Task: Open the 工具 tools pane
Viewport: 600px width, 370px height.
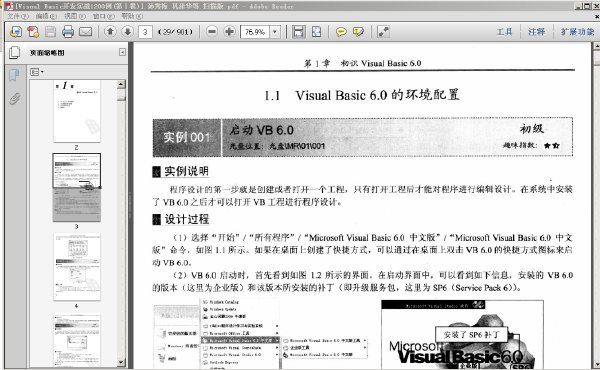Action: point(504,32)
